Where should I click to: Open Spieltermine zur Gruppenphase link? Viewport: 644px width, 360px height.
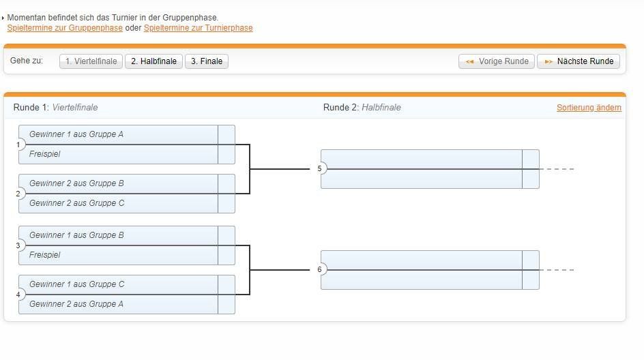(x=65, y=28)
